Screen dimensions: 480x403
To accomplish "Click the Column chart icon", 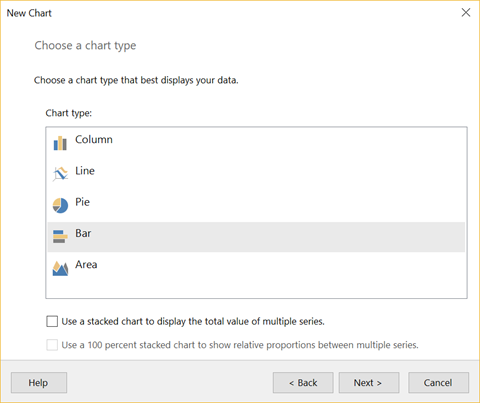I will pyautogui.click(x=60, y=143).
